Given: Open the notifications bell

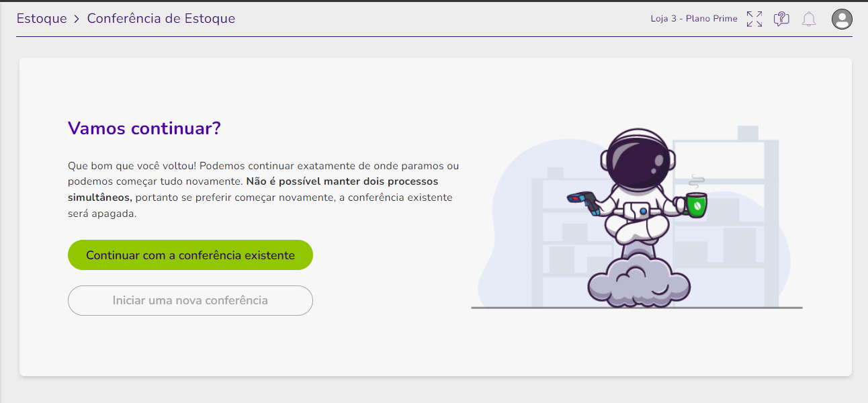Looking at the screenshot, I should click(x=809, y=19).
